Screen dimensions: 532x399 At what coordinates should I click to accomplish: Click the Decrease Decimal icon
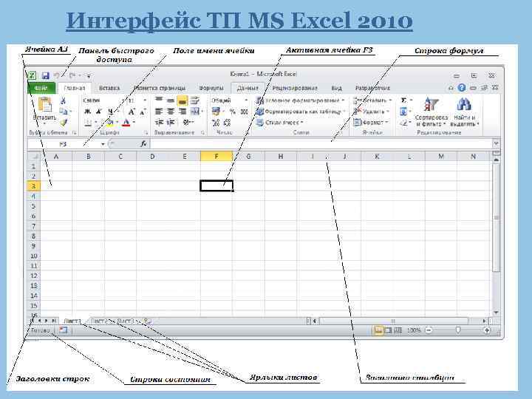(x=227, y=123)
